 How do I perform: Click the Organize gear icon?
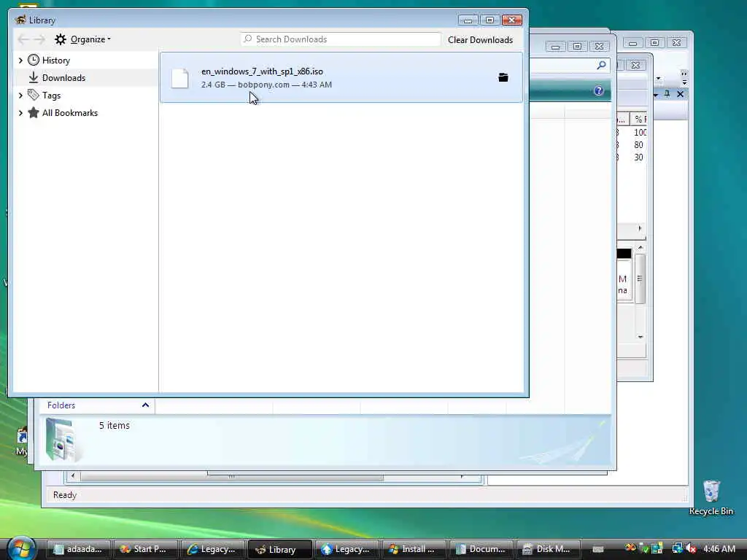[61, 39]
